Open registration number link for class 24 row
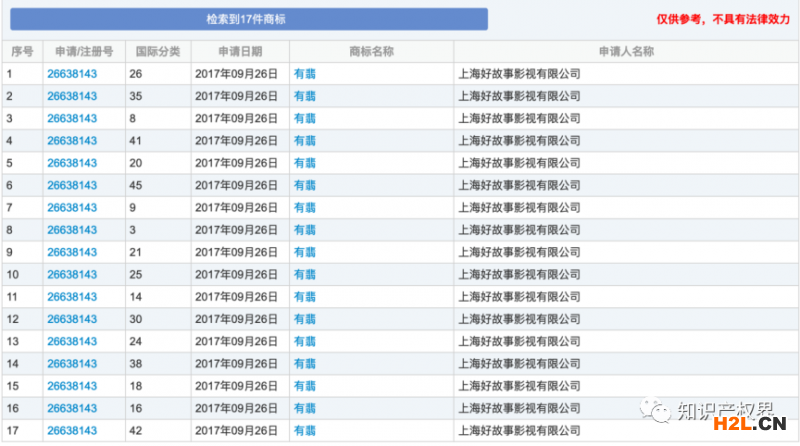 coord(72,341)
